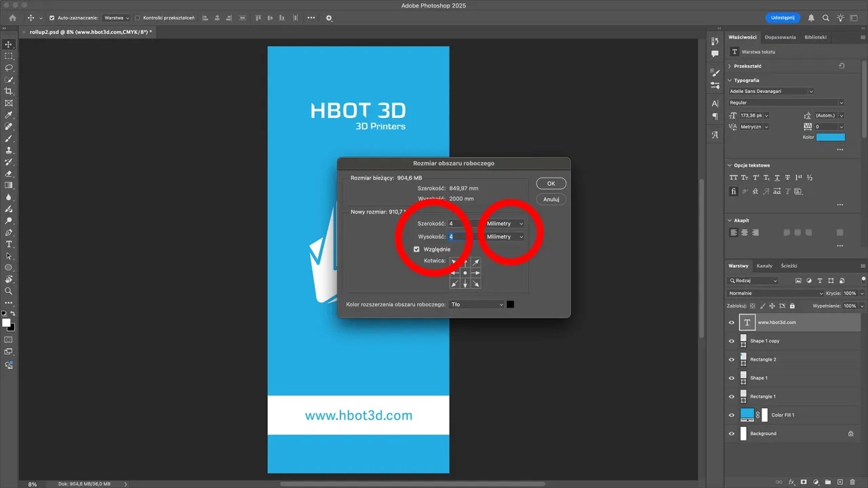Screen dimensions: 868x488
Task: Click the OK button in the dialog
Action: tap(551, 183)
